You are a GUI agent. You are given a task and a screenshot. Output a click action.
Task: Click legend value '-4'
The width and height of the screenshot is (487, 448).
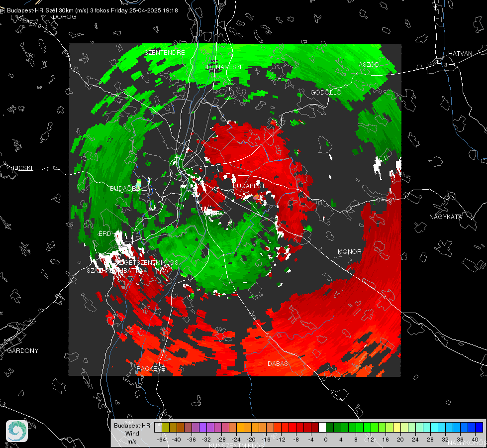tap(311, 440)
